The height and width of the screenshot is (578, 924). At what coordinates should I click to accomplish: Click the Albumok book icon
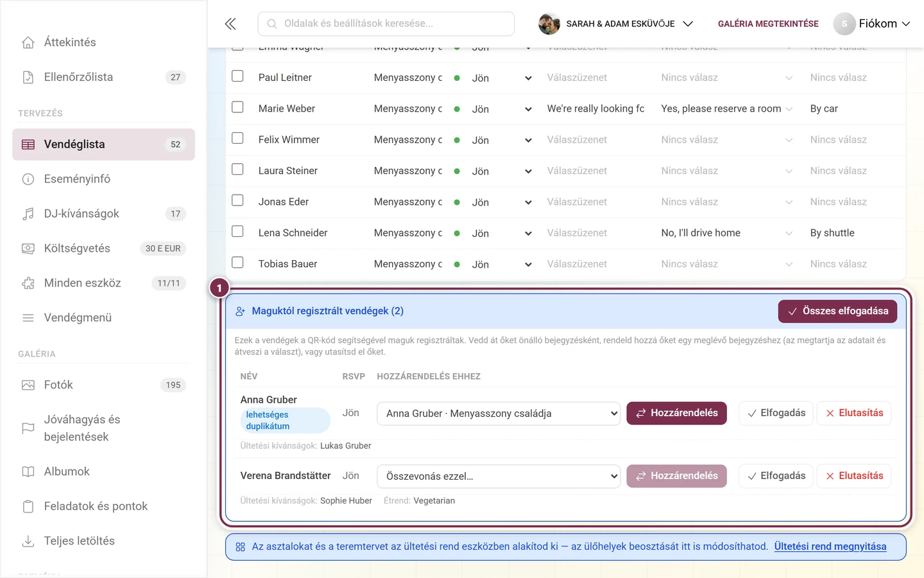coord(28,472)
